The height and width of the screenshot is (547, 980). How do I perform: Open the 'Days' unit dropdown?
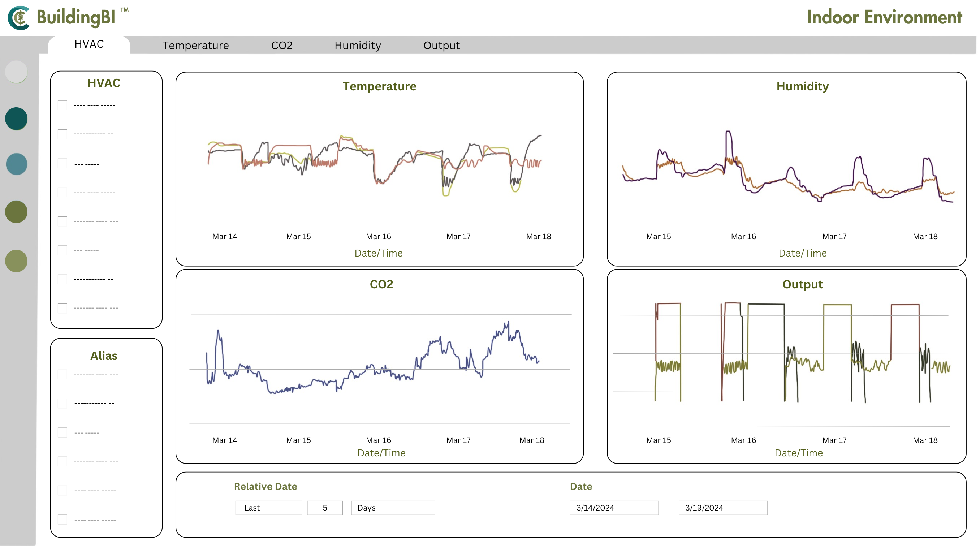point(393,508)
